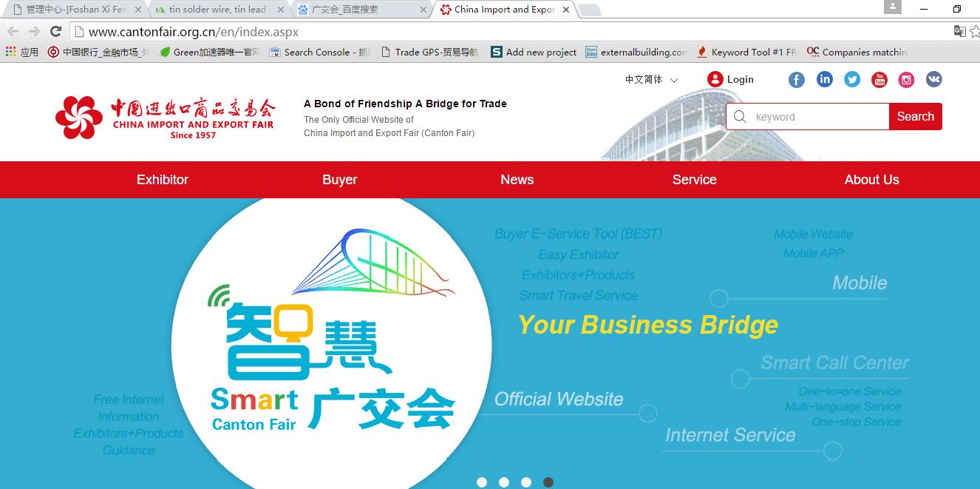This screenshot has height=489, width=980.
Task: Click the Smart Canton Fair banner circle
Action: (331, 345)
